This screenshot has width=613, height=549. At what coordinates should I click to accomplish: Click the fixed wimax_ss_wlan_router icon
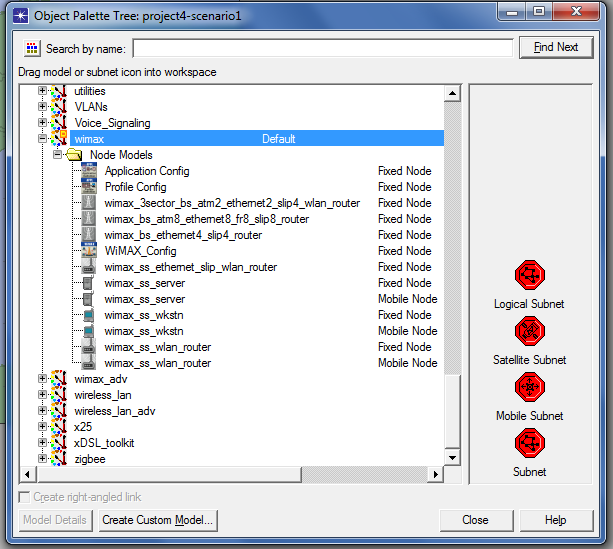pos(89,347)
